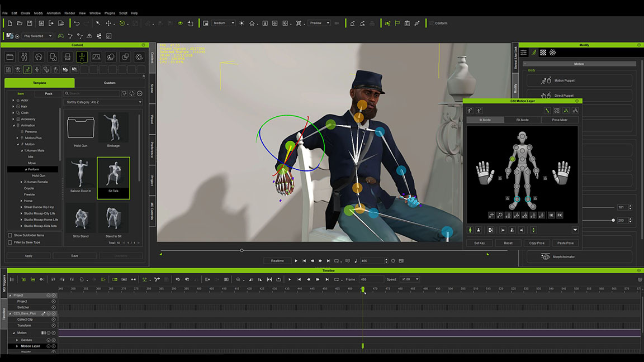Switch to Pose Mixer tab

coord(560,120)
